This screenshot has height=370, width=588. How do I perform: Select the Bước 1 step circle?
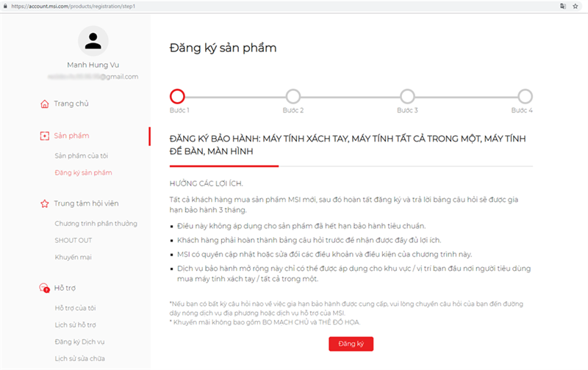click(x=177, y=96)
